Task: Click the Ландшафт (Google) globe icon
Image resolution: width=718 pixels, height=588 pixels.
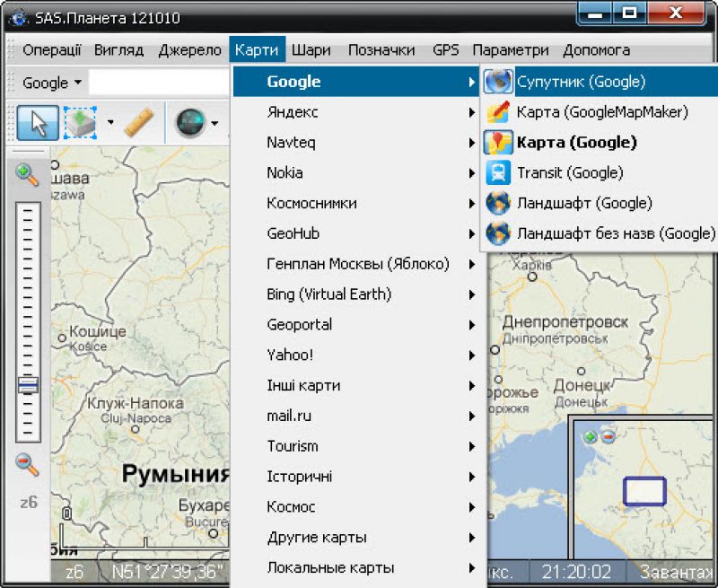Action: pos(498,203)
